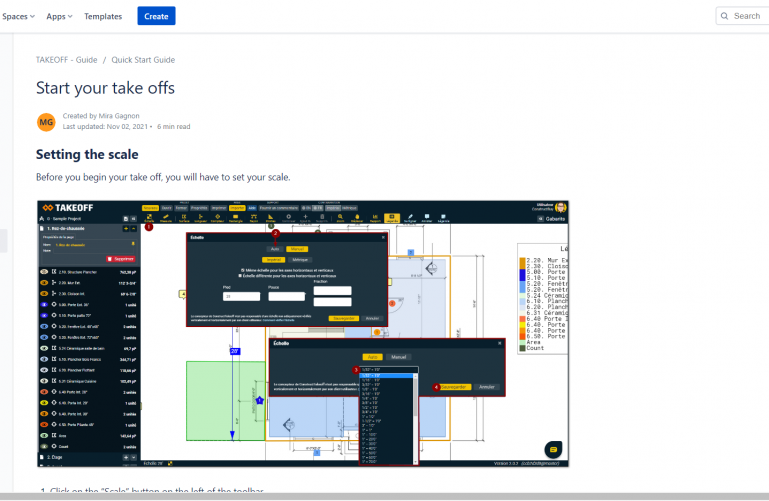Click the Importer menu button

pos(237,208)
